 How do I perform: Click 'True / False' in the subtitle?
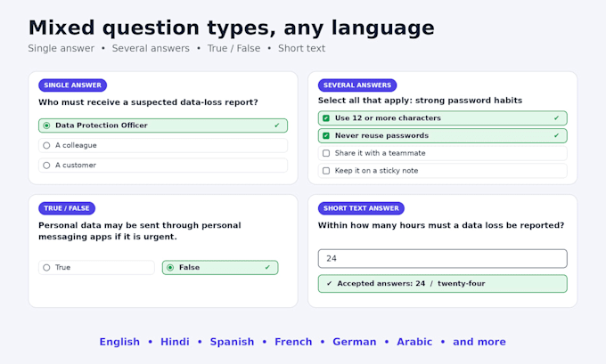[x=233, y=48]
